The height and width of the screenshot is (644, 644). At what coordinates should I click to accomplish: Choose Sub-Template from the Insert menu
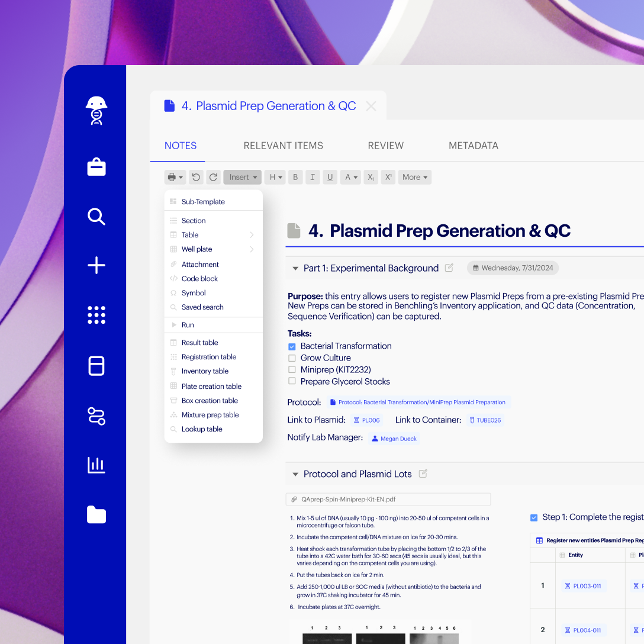(214, 202)
